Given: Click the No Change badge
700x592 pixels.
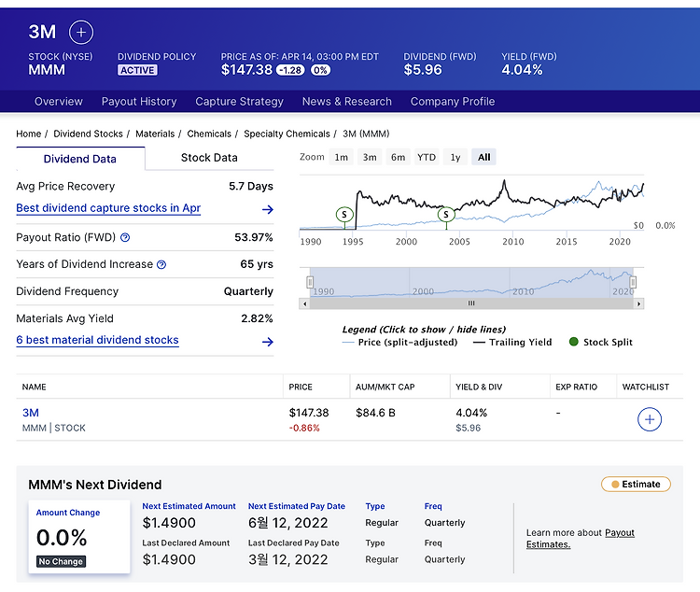Looking at the screenshot, I should coord(62,561).
